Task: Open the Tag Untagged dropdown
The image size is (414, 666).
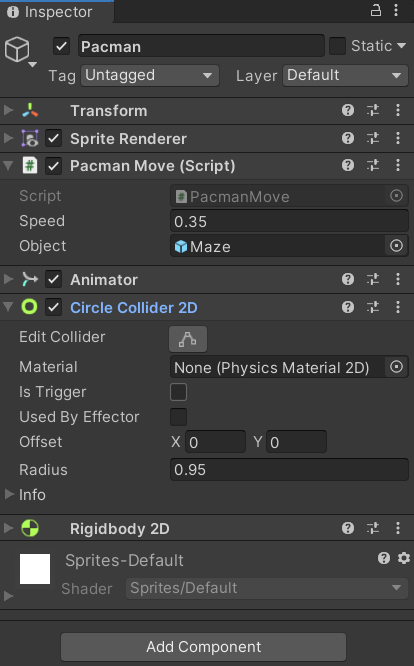Action: click(150, 76)
